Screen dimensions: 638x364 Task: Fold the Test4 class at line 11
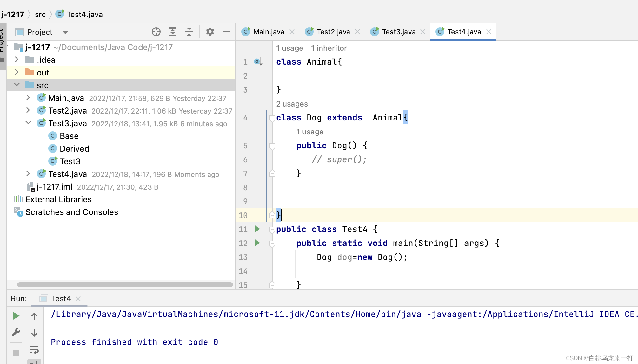click(272, 230)
